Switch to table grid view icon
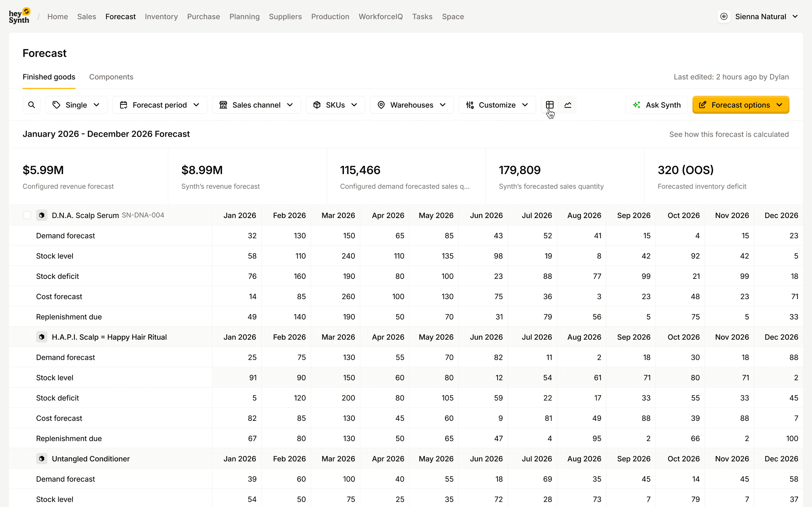This screenshot has height=507, width=812. pyautogui.click(x=550, y=105)
